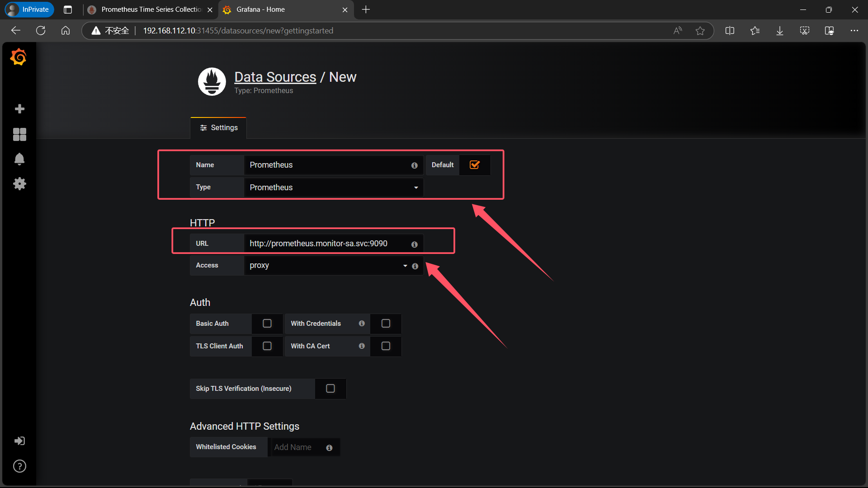Open the Alerting bell icon
Viewport: 868px width, 488px height.
point(19,159)
